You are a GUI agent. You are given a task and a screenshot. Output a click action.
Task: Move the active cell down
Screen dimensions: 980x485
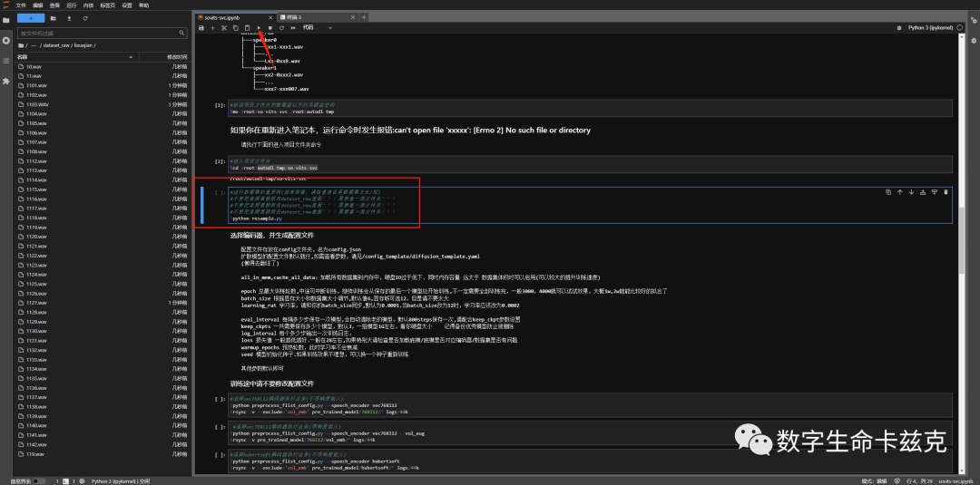(x=911, y=192)
